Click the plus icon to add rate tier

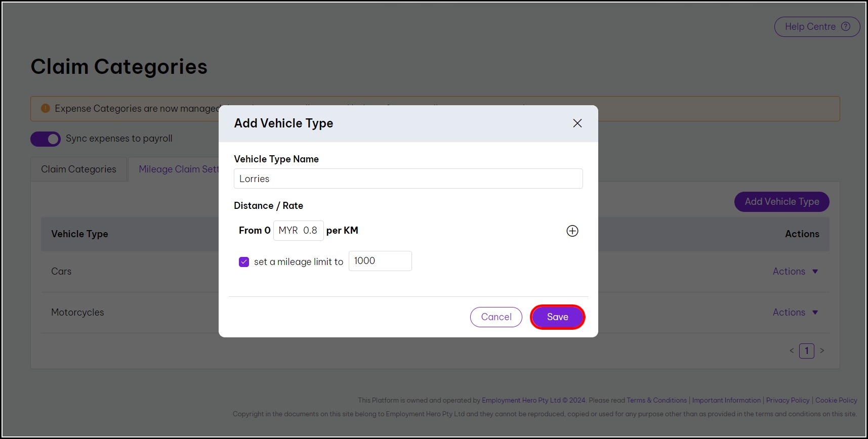pos(572,231)
